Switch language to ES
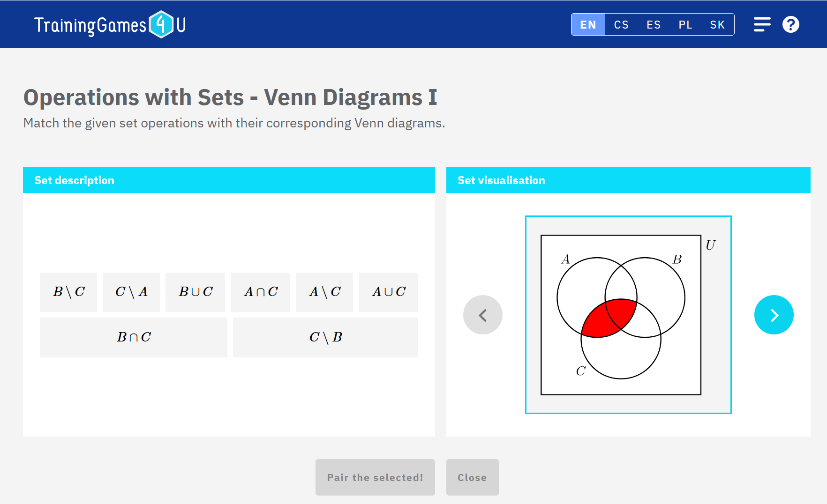This screenshot has width=827, height=504. point(654,24)
